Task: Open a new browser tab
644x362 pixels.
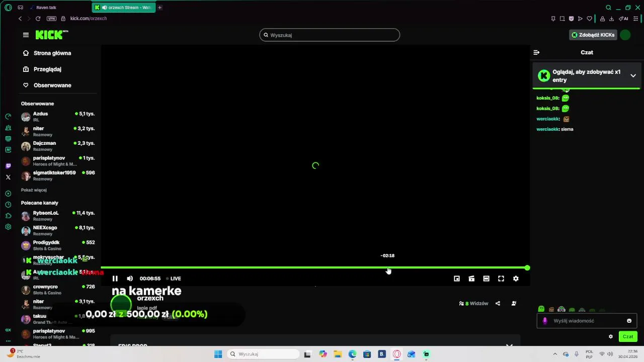Action: click(160, 8)
